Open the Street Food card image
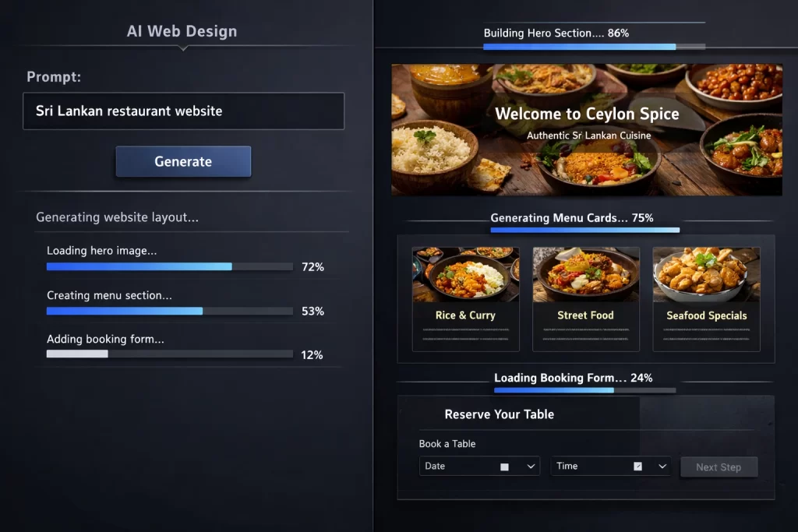 [586, 274]
